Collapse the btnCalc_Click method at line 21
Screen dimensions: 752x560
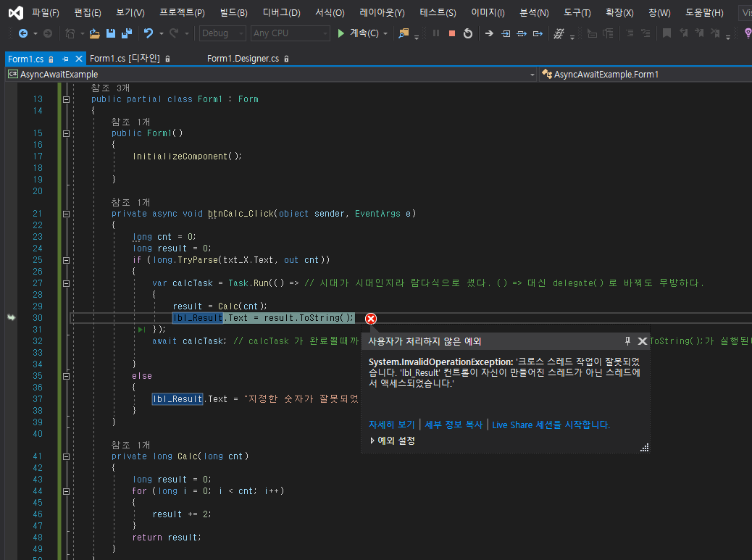(x=66, y=214)
